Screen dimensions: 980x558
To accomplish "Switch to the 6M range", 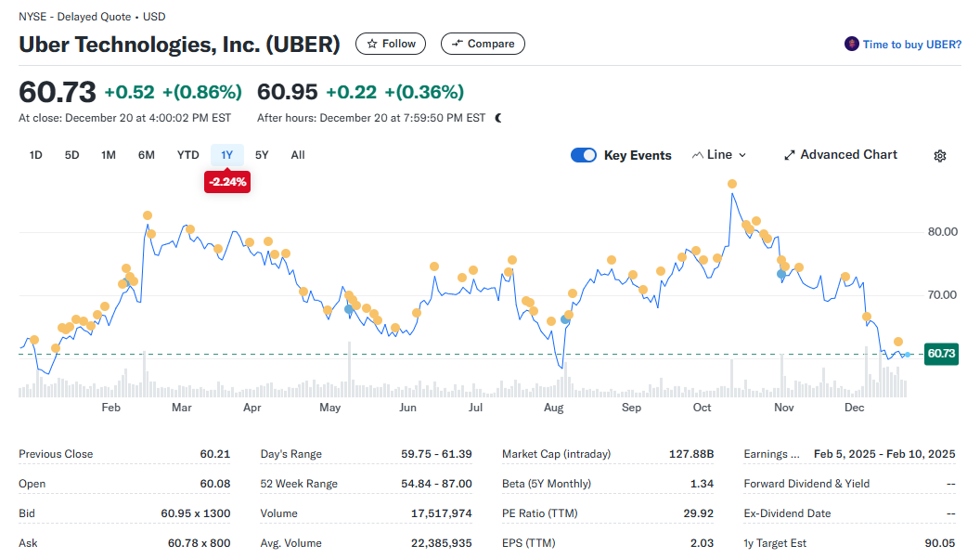I will [x=147, y=155].
